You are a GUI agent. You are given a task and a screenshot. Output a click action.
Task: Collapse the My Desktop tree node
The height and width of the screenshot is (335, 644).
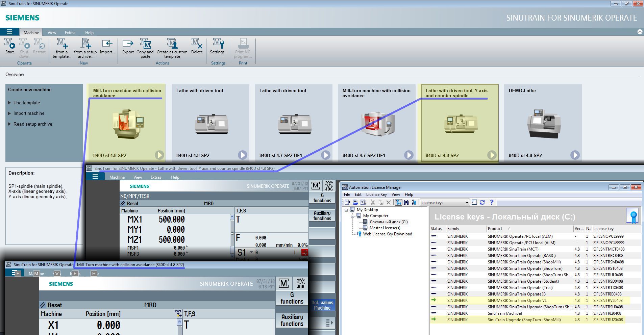click(x=346, y=210)
